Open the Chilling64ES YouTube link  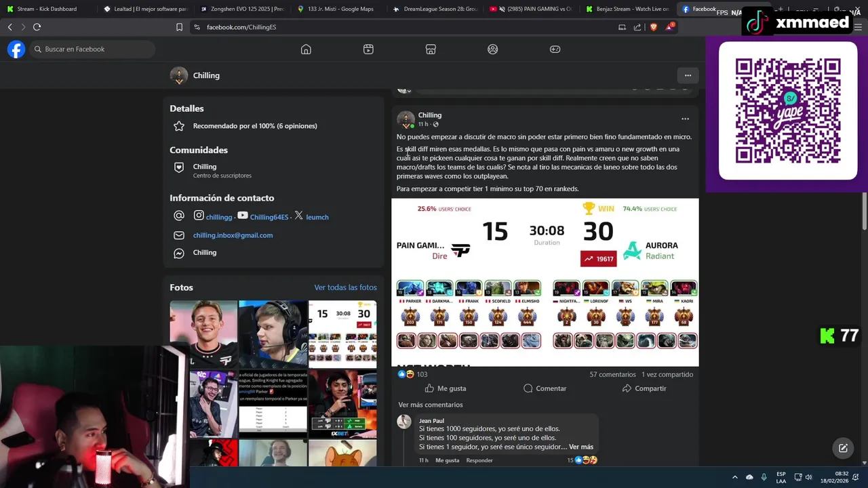pyautogui.click(x=269, y=217)
